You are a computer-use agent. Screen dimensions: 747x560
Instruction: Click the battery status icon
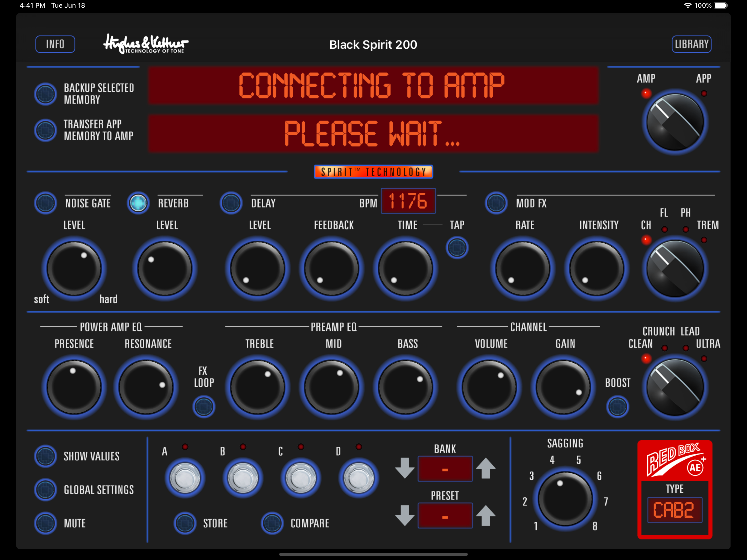pos(721,5)
